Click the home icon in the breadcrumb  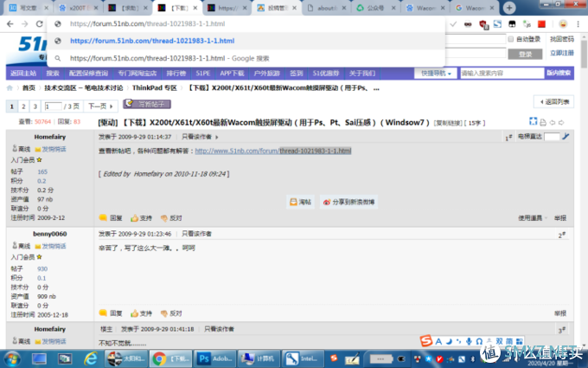click(x=10, y=87)
